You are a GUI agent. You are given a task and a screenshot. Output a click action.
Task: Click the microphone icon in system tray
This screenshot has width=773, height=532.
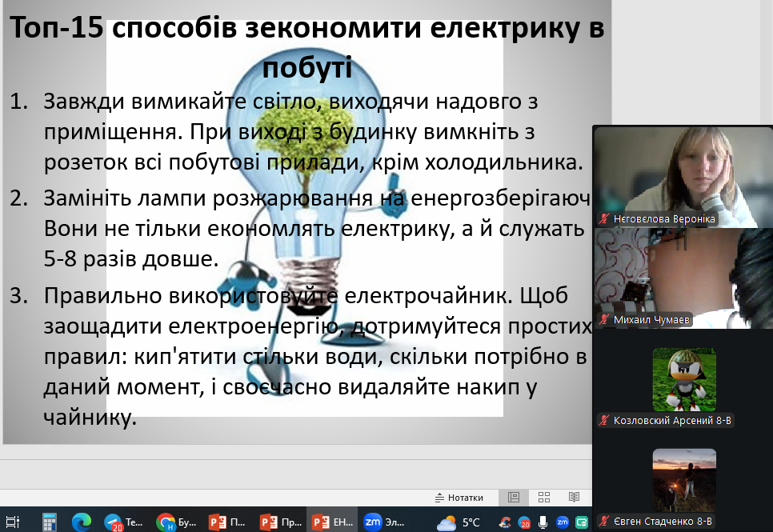(x=543, y=522)
